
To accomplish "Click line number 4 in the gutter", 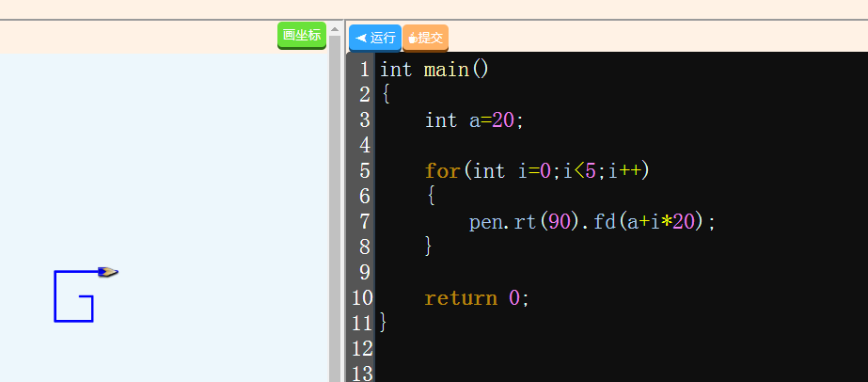I will 364,146.
